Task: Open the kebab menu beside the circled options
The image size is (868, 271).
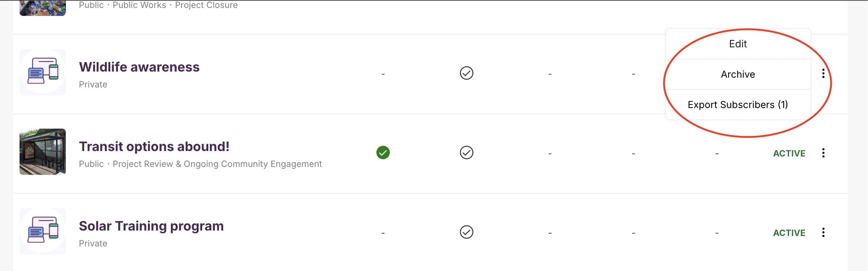Action: 824,74
